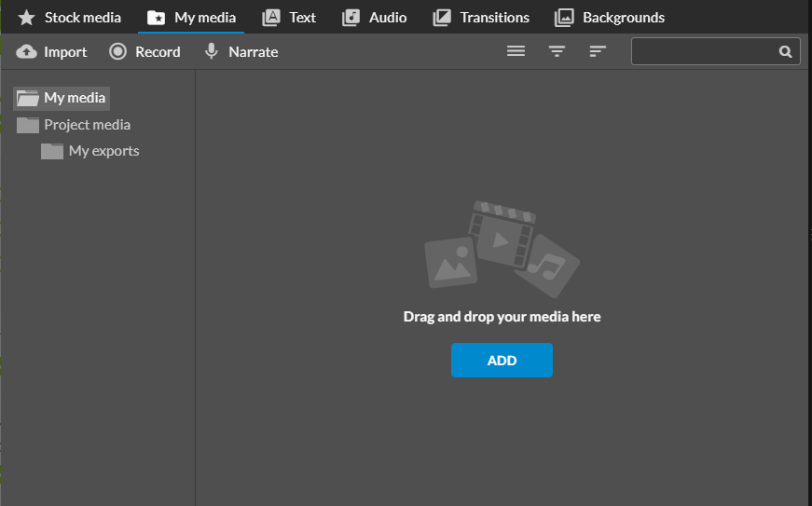Select the Project media folder
Image resolution: width=812 pixels, height=506 pixels.
tap(74, 125)
